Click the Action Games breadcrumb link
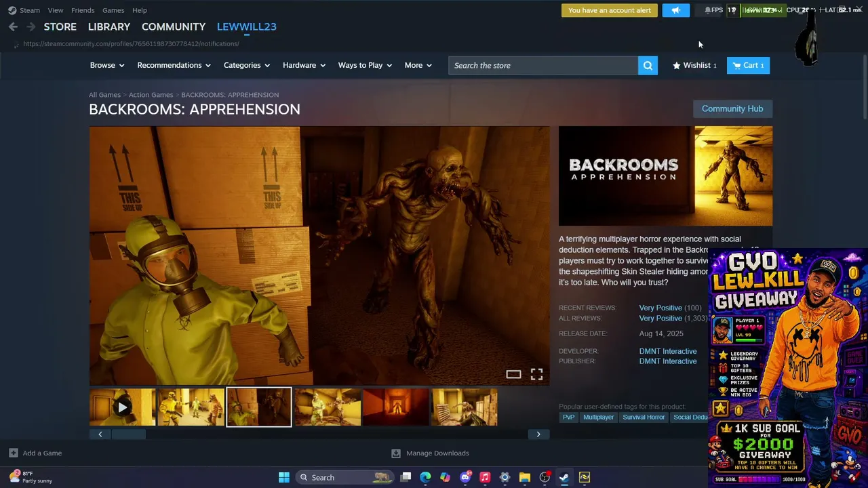The image size is (868, 488). [x=151, y=95]
